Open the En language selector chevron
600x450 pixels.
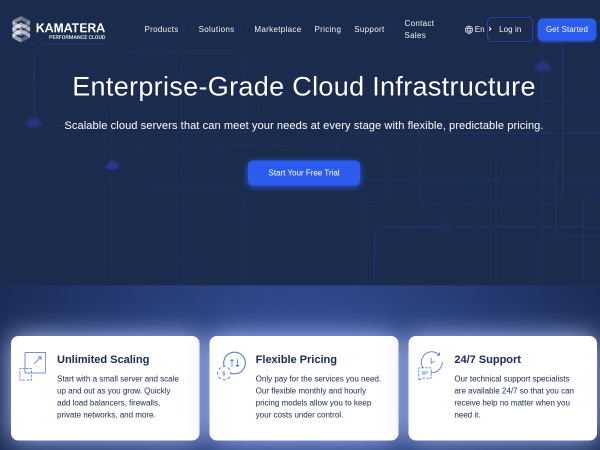tap(490, 29)
